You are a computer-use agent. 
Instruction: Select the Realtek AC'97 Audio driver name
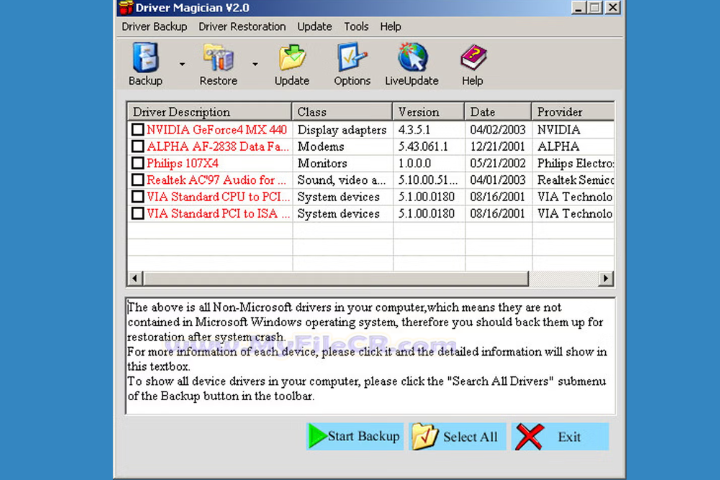coord(216,180)
